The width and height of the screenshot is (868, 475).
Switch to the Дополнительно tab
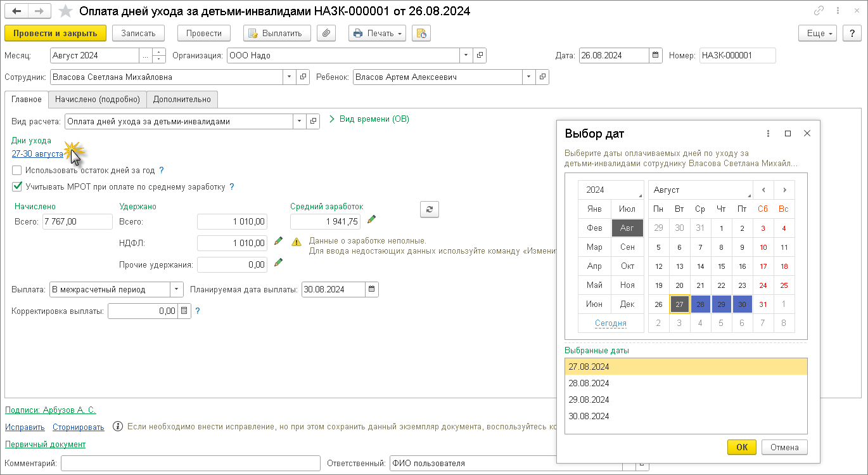tap(182, 99)
